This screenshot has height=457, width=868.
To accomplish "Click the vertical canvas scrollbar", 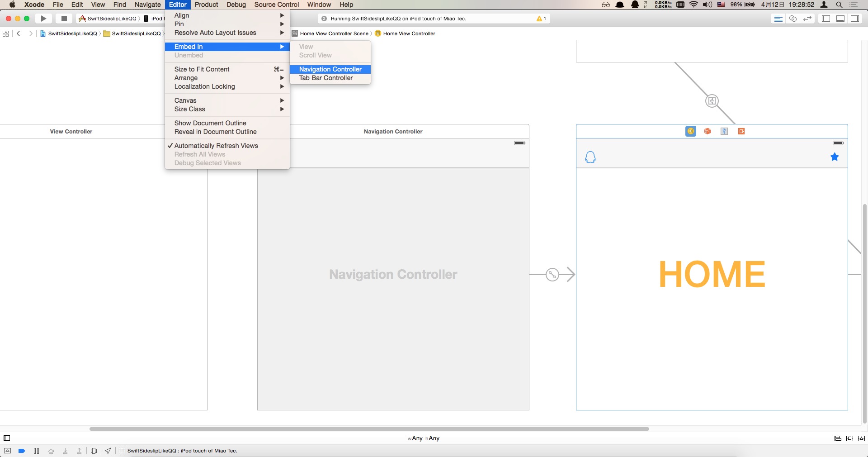I will pos(864,313).
